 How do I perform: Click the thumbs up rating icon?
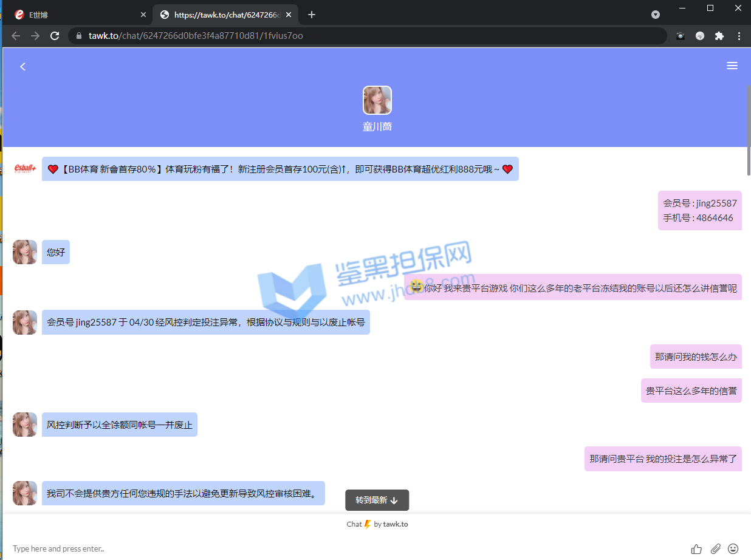[696, 548]
